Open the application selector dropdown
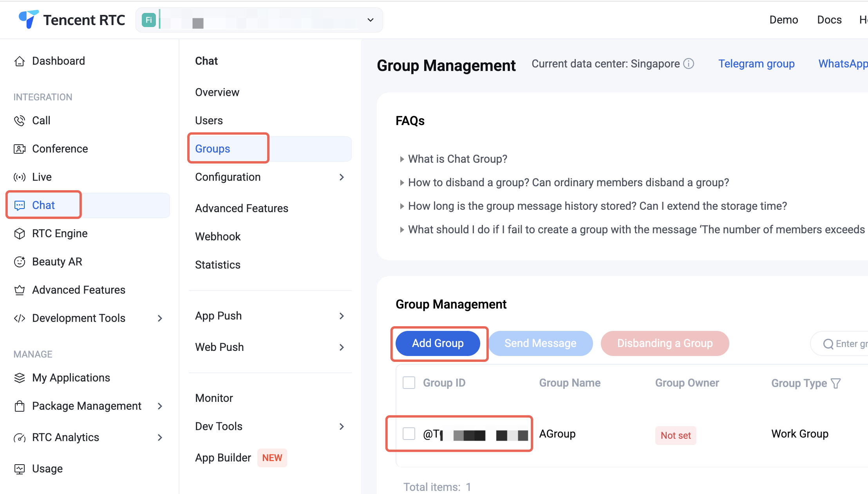This screenshot has width=868, height=494. [x=259, y=20]
